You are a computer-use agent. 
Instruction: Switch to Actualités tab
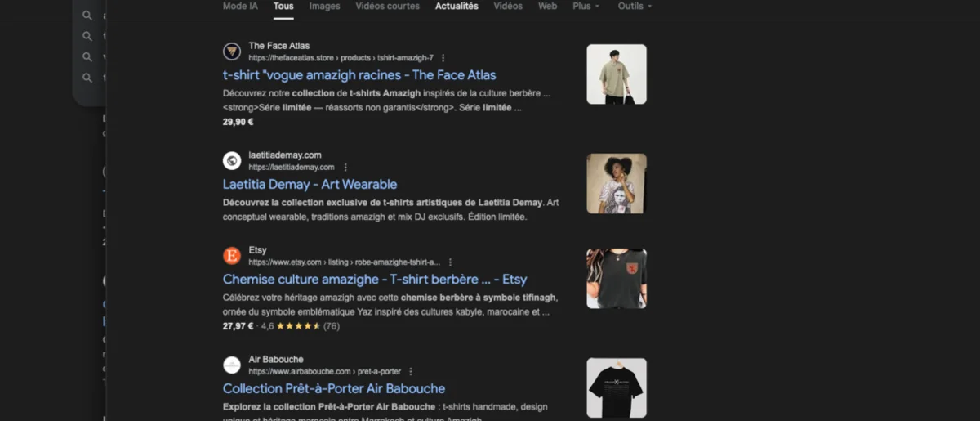[x=457, y=6]
